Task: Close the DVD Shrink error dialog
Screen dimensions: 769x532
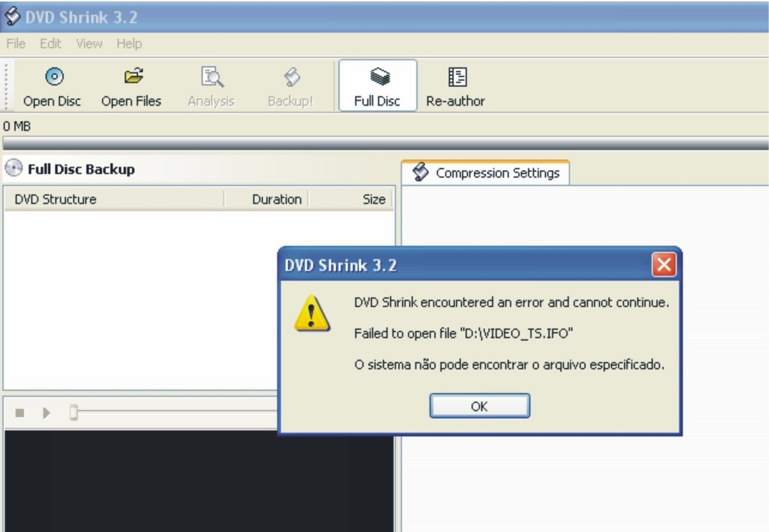Action: tap(664, 265)
